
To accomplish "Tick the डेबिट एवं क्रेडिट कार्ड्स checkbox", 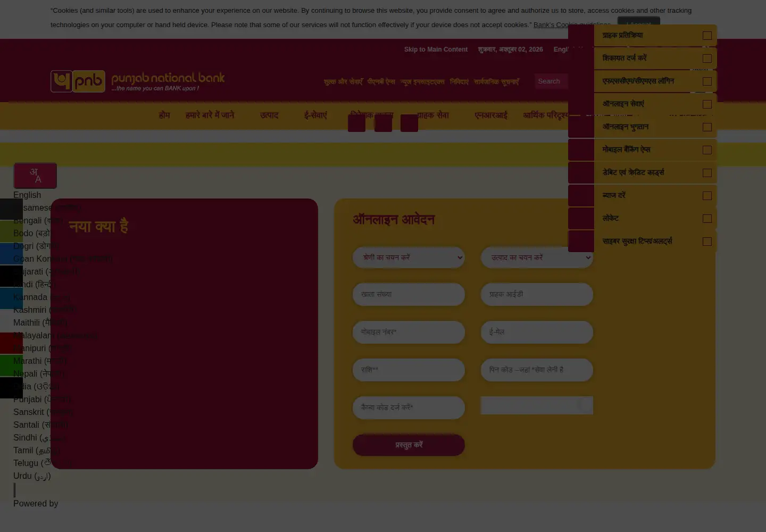I will click(x=707, y=173).
